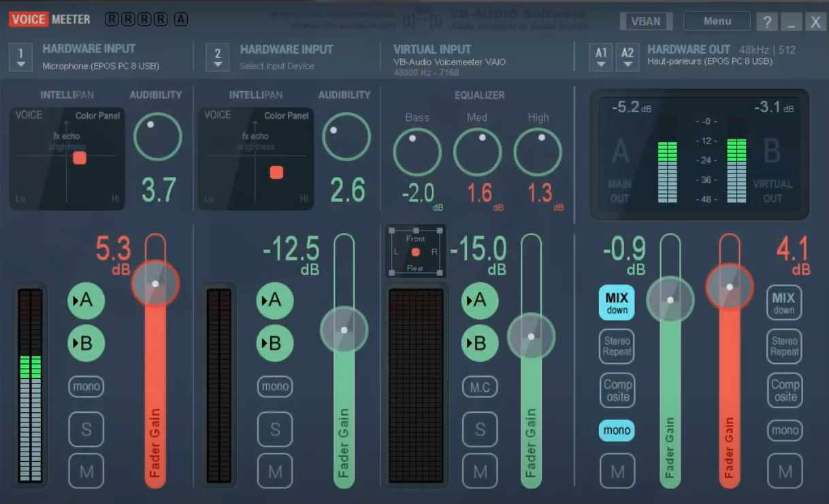The height and width of the screenshot is (504, 829).
Task: Click the Bass equalizer knob
Action: click(x=417, y=152)
